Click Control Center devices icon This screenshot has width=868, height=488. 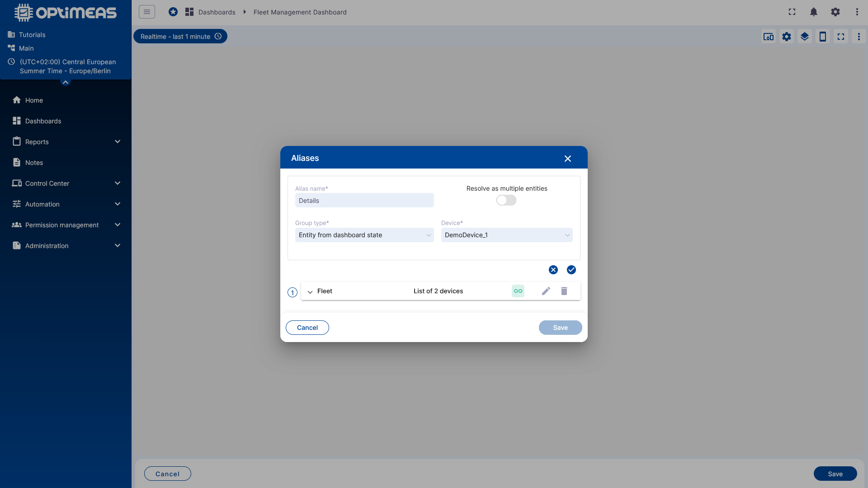17,183
